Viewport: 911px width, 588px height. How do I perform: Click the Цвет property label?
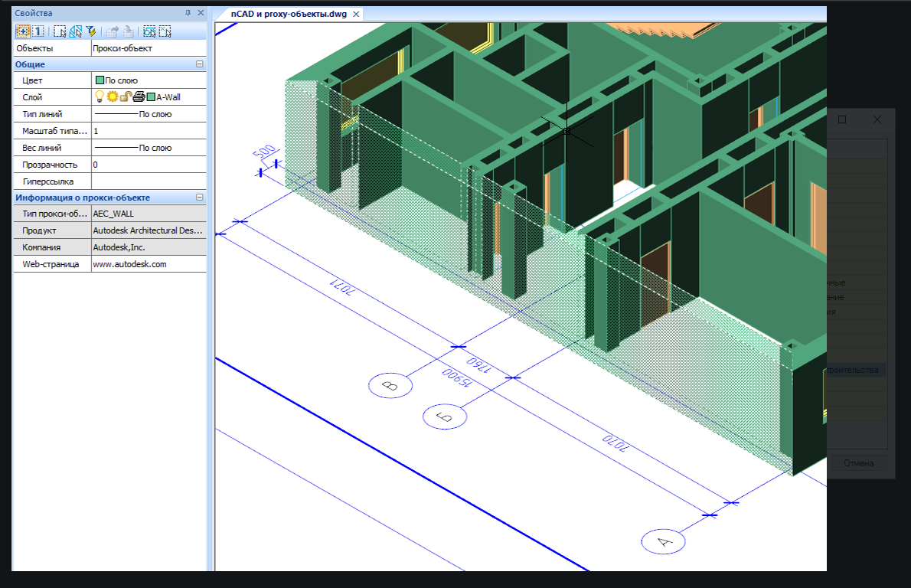tap(32, 80)
